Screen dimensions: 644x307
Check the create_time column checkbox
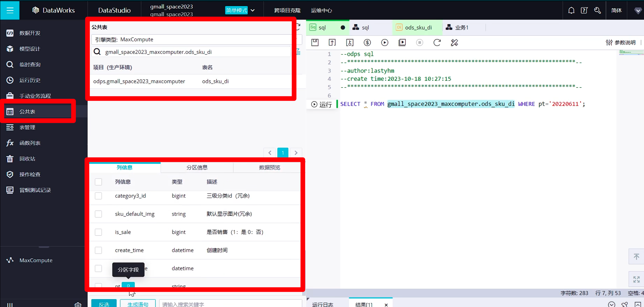point(98,250)
